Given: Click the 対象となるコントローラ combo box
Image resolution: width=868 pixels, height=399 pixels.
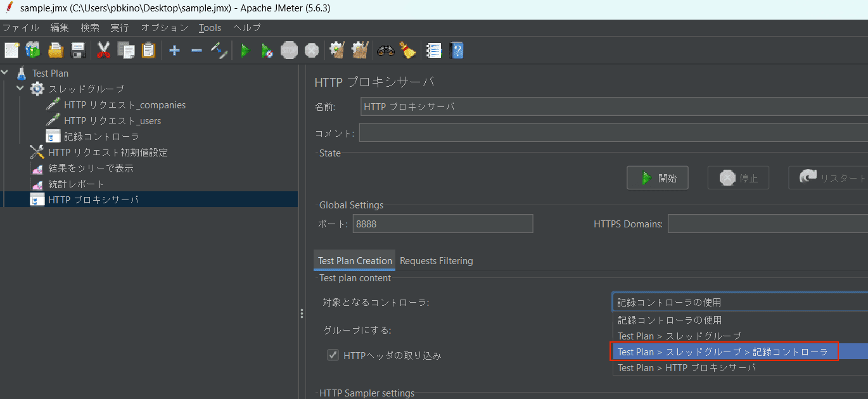Looking at the screenshot, I should 739,302.
